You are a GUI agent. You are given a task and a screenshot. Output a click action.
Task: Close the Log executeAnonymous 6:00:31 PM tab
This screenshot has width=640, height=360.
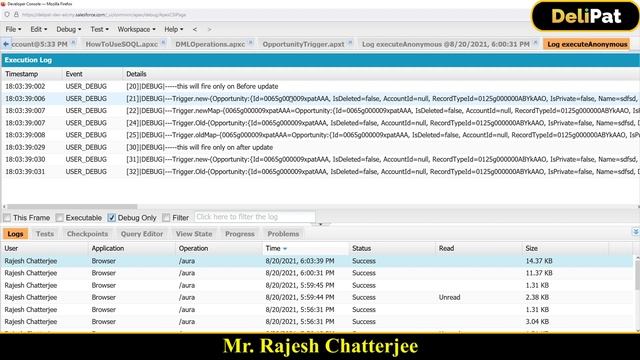click(x=536, y=42)
